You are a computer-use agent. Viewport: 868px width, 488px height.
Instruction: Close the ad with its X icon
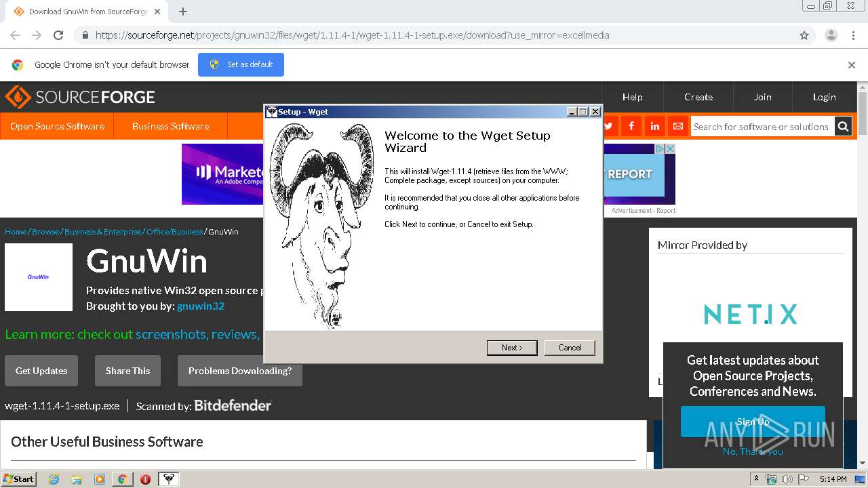coord(670,148)
